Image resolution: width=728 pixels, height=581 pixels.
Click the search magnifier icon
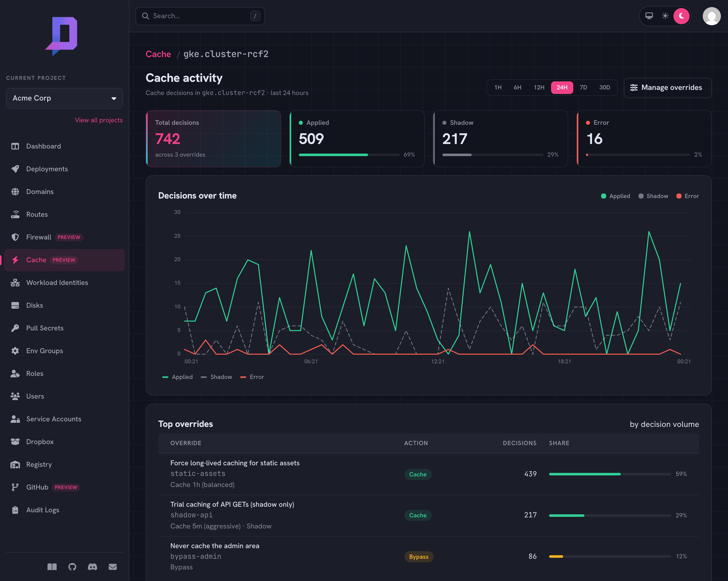pos(146,16)
